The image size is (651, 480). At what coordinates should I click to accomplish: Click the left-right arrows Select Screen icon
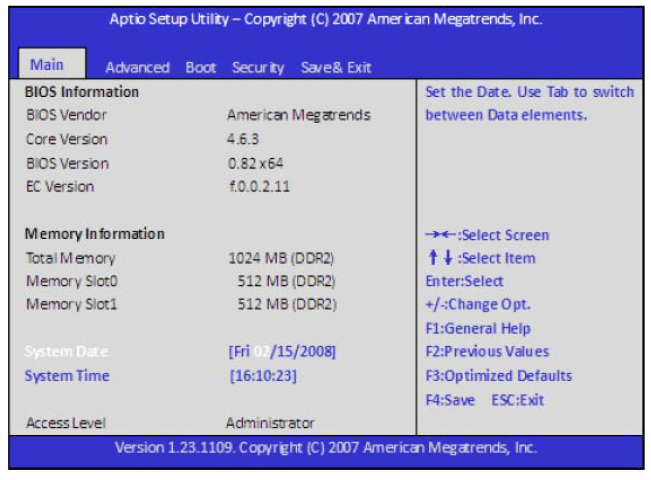(440, 235)
